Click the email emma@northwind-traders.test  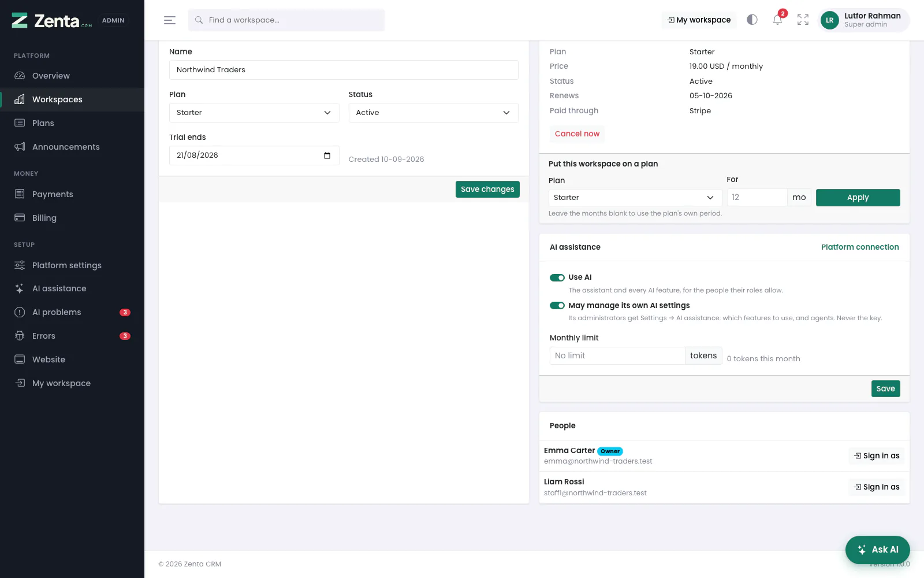tap(598, 462)
